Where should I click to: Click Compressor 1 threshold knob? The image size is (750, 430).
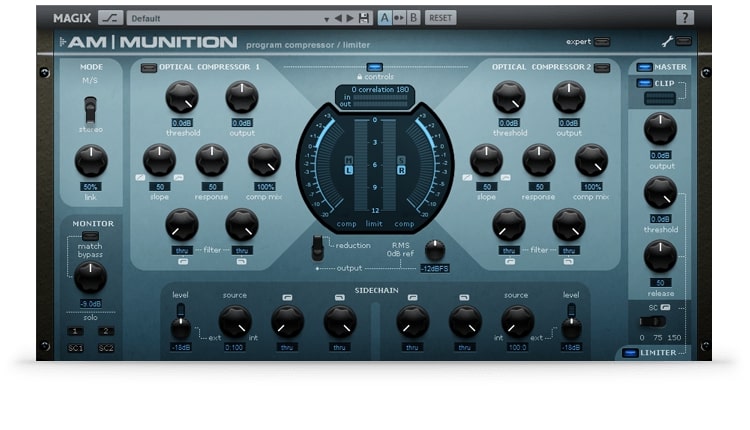tap(182, 97)
